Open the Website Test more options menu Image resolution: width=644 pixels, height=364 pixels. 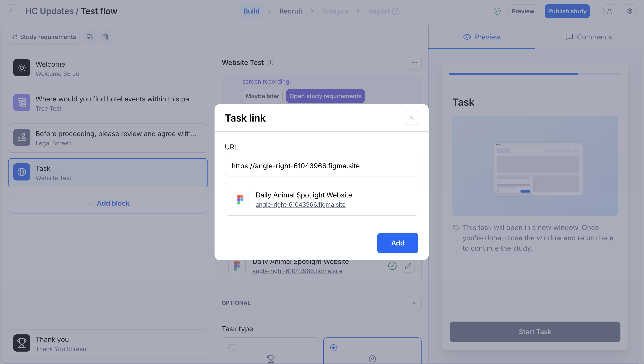coord(414,63)
